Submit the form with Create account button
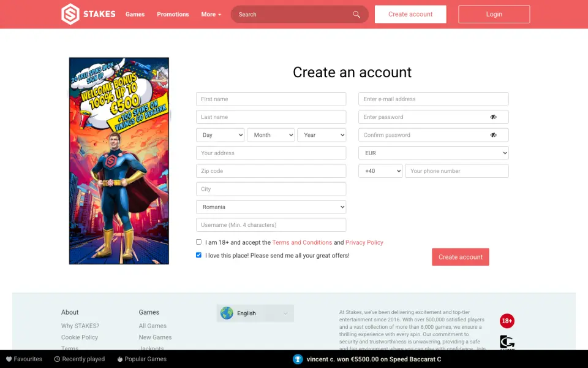The width and height of the screenshot is (588, 368). point(461,257)
